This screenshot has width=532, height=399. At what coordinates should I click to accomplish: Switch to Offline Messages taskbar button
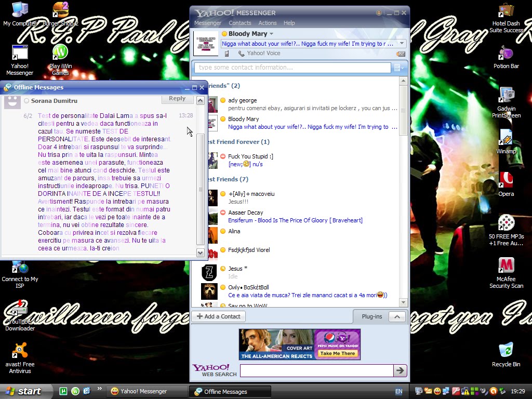pos(230,392)
